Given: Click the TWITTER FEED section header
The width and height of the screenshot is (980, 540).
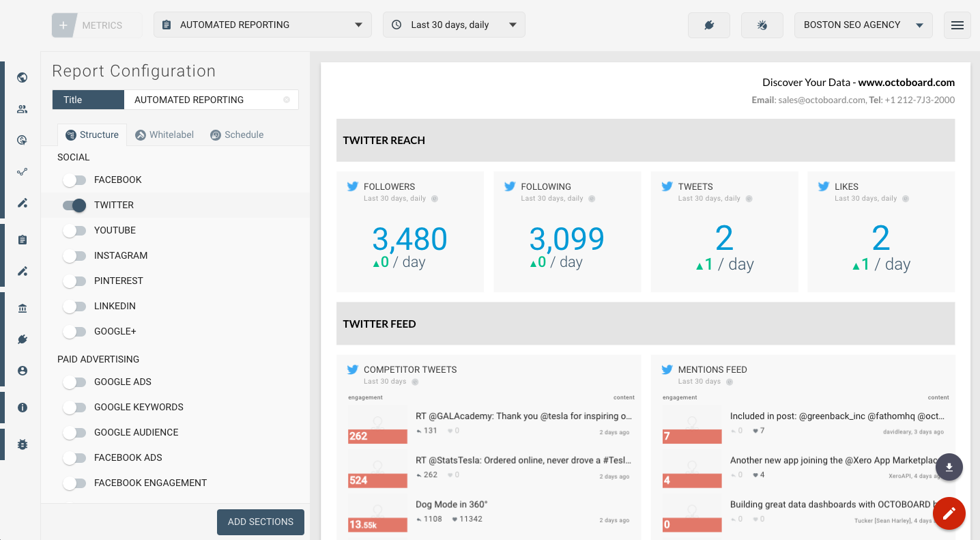Looking at the screenshot, I should 646,324.
